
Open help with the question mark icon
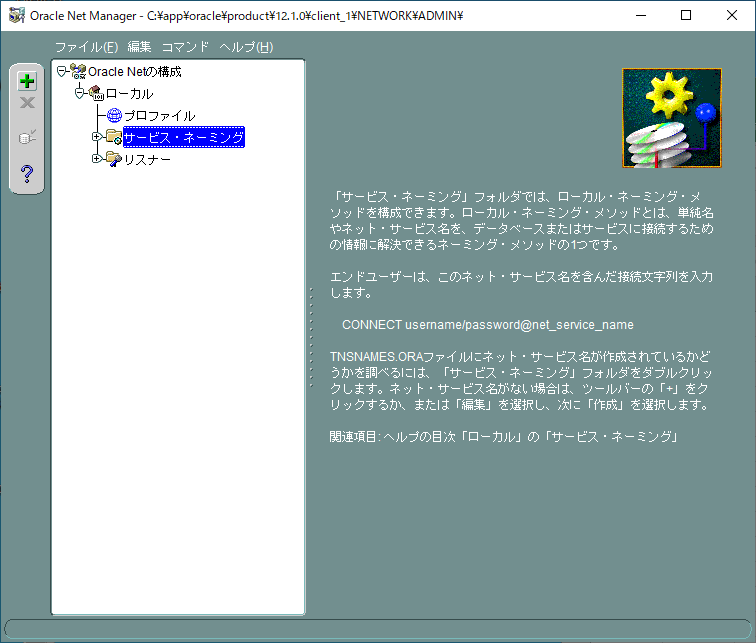click(27, 173)
